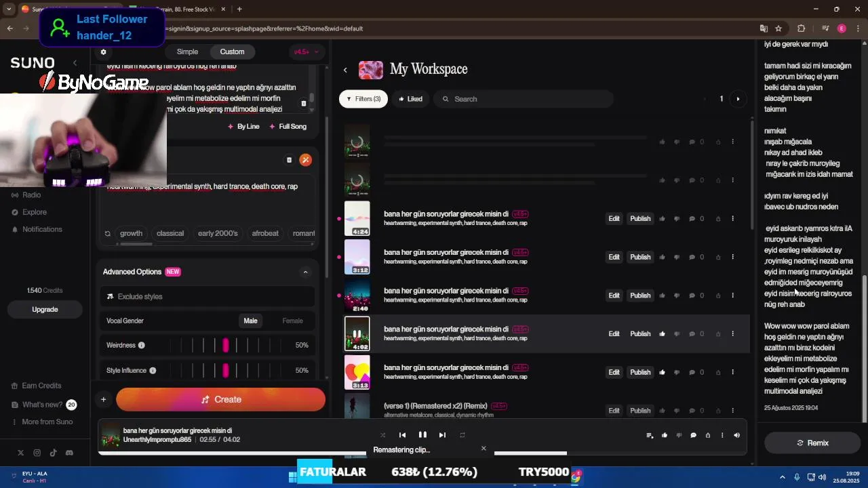Collapse the Suno sidebar chevron
The width and height of the screenshot is (868, 488).
[x=75, y=63]
